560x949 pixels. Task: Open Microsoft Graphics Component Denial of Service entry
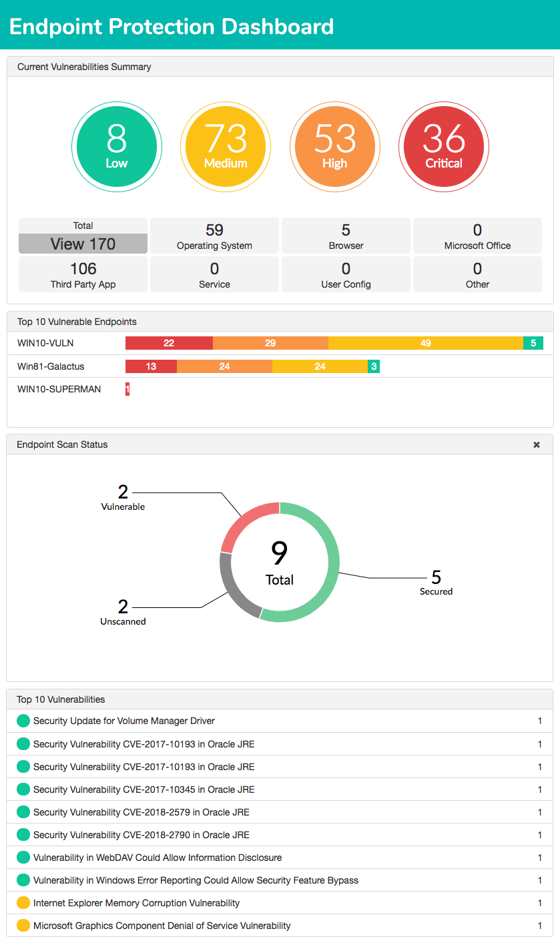pos(162,926)
